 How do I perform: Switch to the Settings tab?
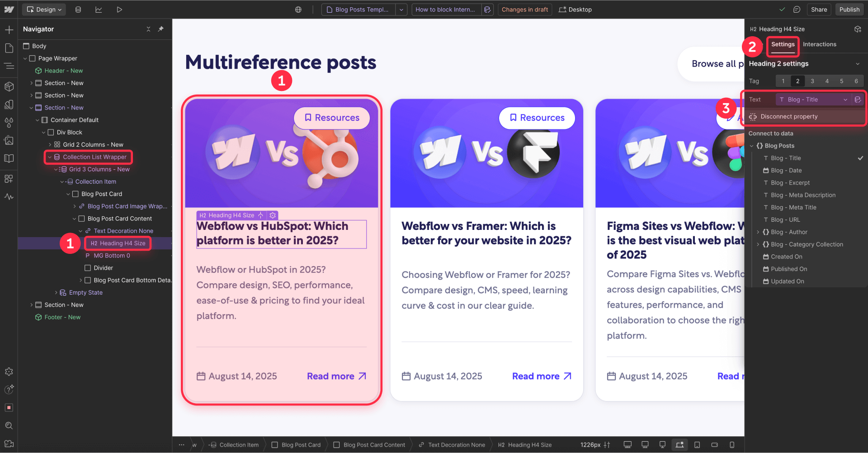(x=783, y=44)
